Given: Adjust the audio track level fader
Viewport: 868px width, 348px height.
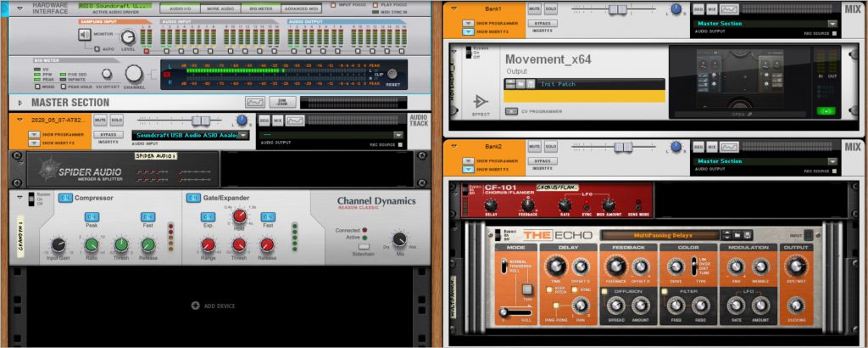Looking at the screenshot, I should (201, 121).
